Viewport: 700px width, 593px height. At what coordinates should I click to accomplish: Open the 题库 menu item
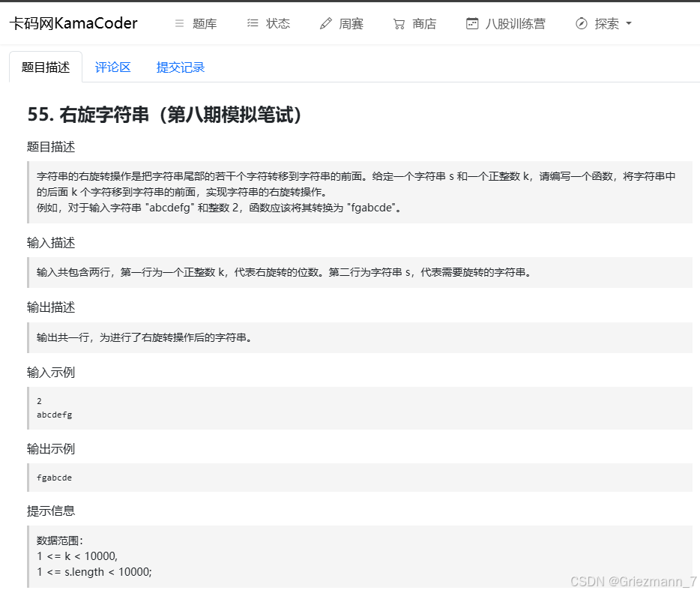point(205,23)
